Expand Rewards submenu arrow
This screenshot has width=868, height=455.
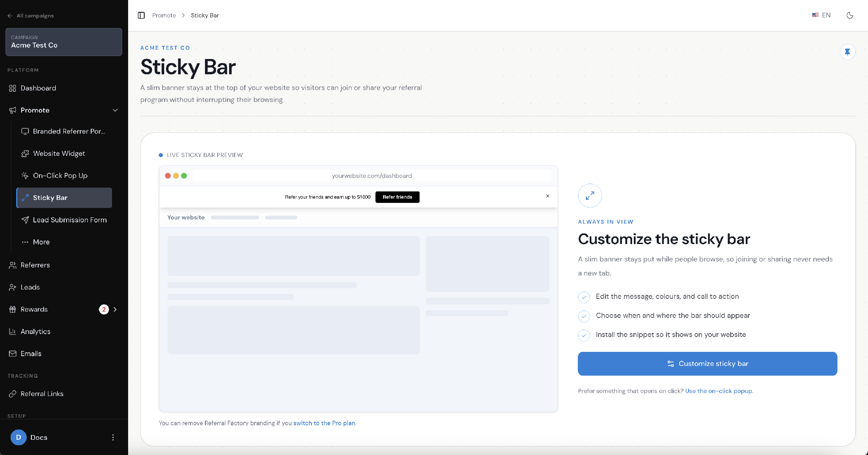pyautogui.click(x=115, y=309)
